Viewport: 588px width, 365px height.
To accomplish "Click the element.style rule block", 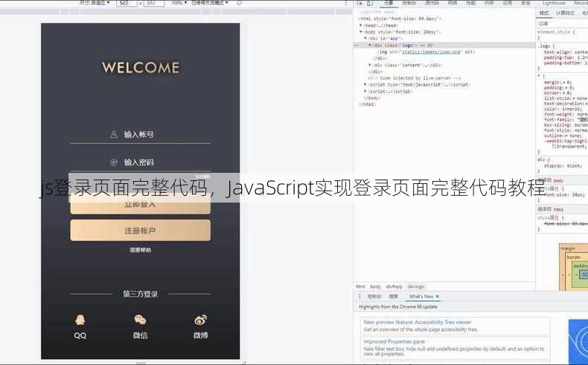I will [562, 35].
